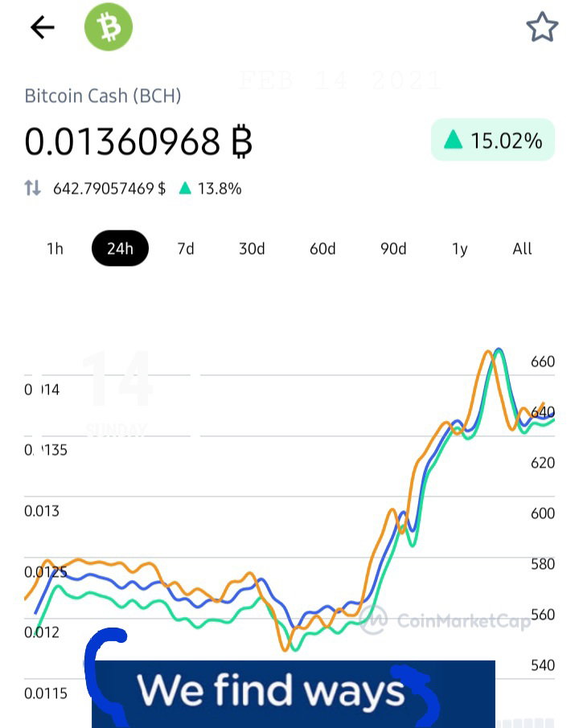Switch chart to 30d range

coord(252,249)
